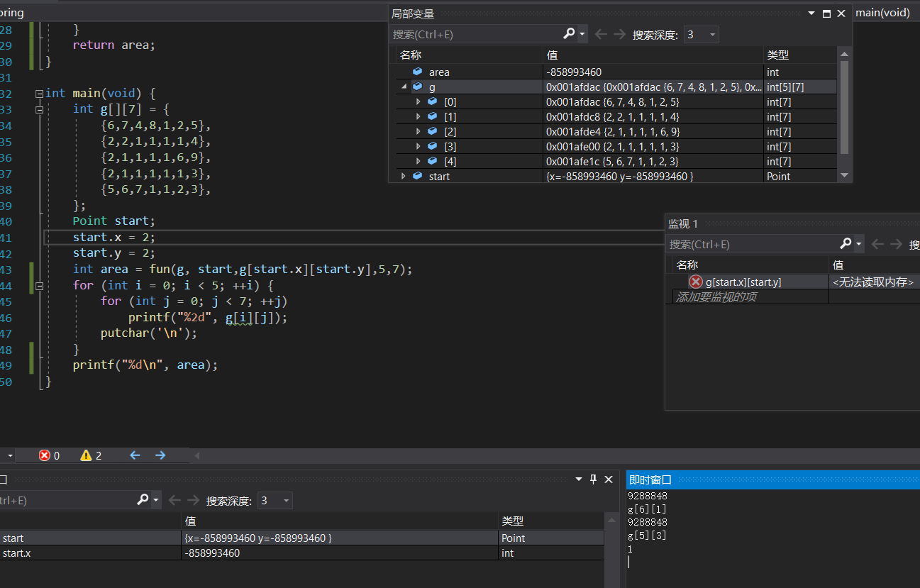Expand the g[3] row
The image size is (920, 588).
coord(419,146)
